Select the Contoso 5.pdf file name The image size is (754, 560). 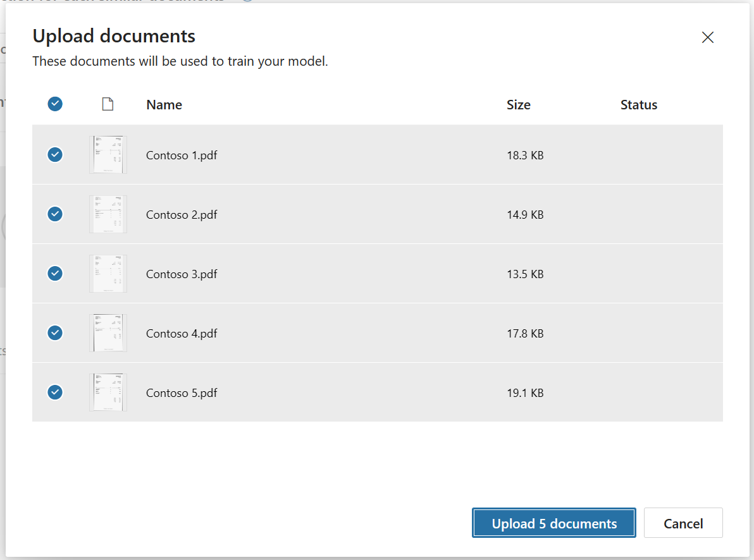[x=182, y=393]
